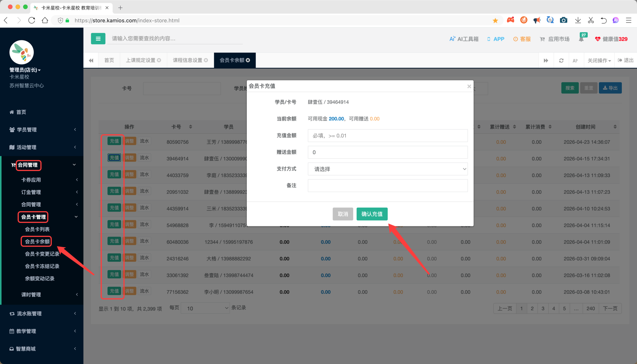Image resolution: width=637 pixels, height=364 pixels.
Task: Go back in browser history
Action: tap(6, 20)
